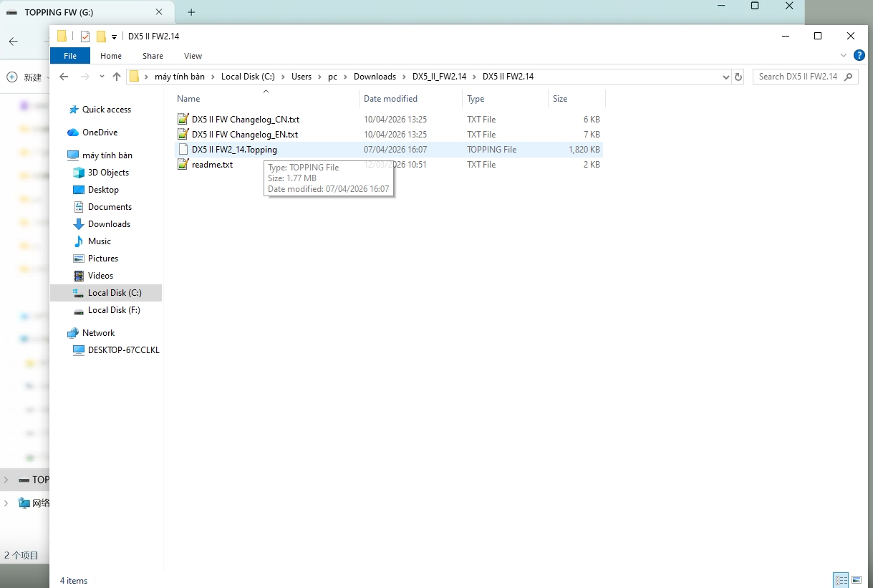The image size is (873, 588).
Task: Open the Recent locations dropdown arrow
Action: click(x=102, y=77)
